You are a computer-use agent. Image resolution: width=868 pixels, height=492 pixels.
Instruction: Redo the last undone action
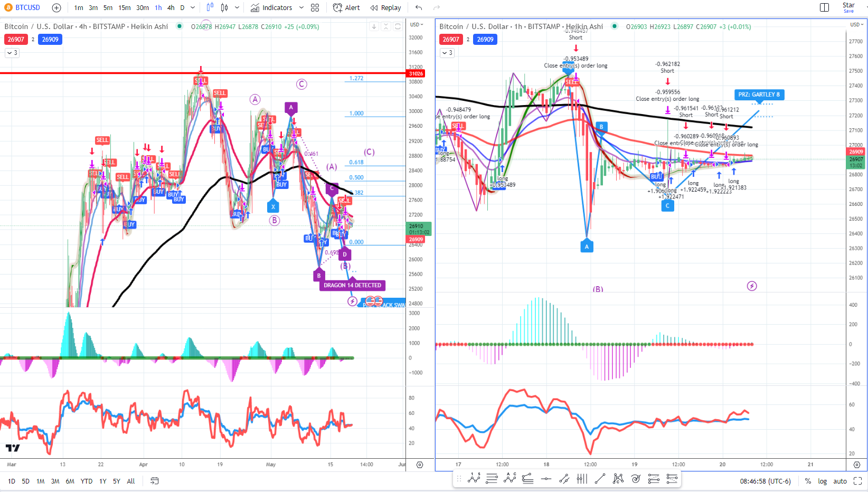tap(437, 7)
